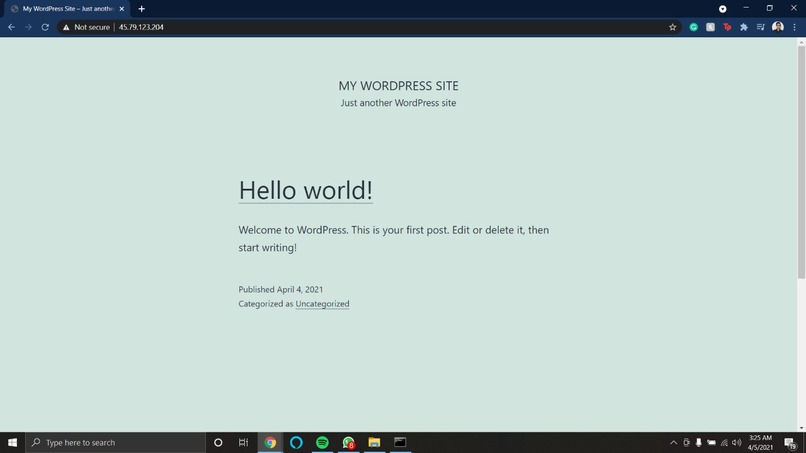Click the 'Just another WordPress site' tagline

pyautogui.click(x=398, y=103)
